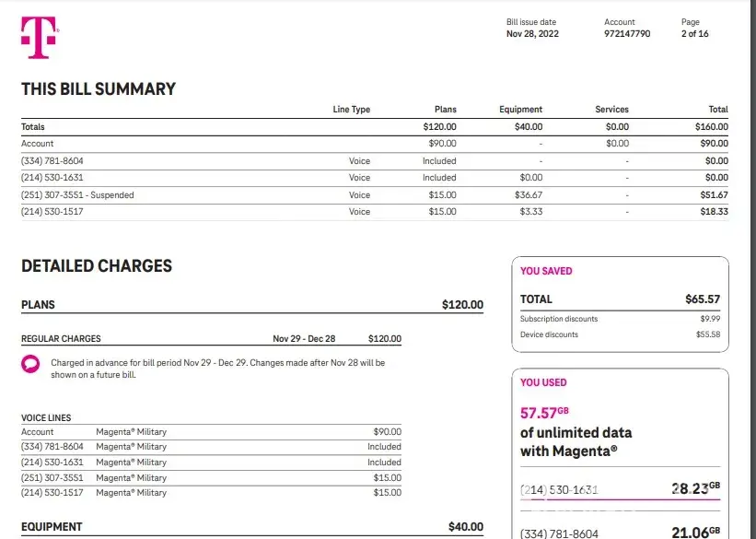Select the Account Magenta Military $90.00 voice line
This screenshot has width=756, height=539.
(x=211, y=431)
